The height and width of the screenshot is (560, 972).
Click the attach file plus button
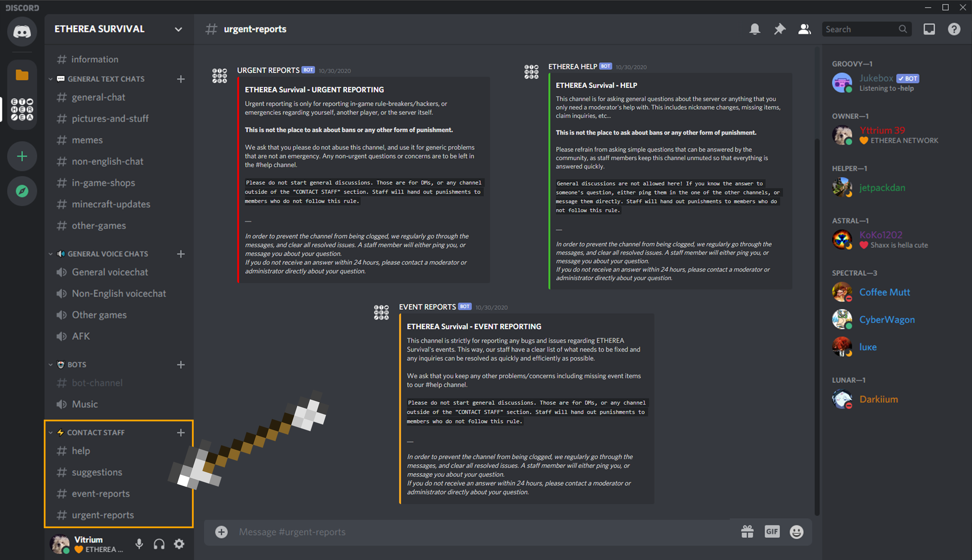coord(221,532)
